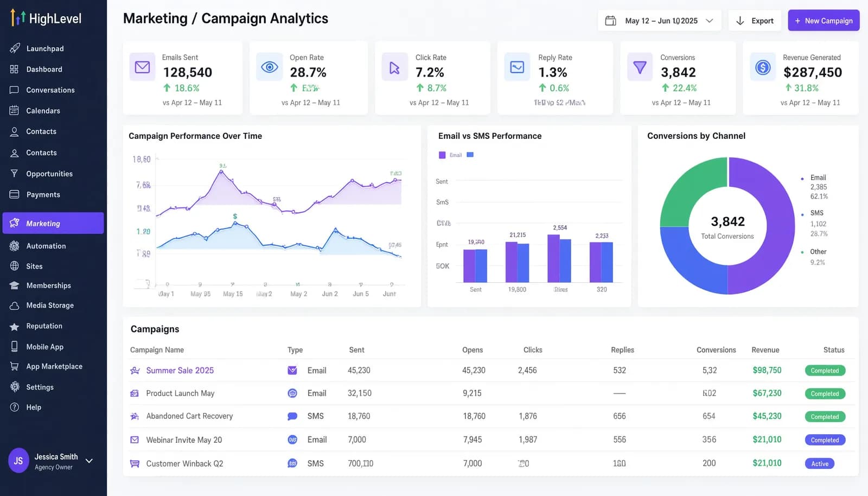Open Automation via its gear icon
The height and width of the screenshot is (496, 868).
tap(15, 246)
